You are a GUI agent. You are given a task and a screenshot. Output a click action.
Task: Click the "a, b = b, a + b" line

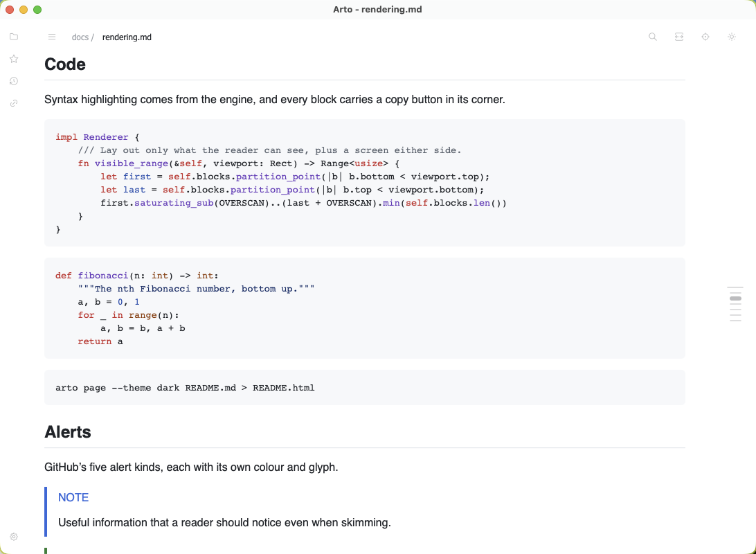143,328
